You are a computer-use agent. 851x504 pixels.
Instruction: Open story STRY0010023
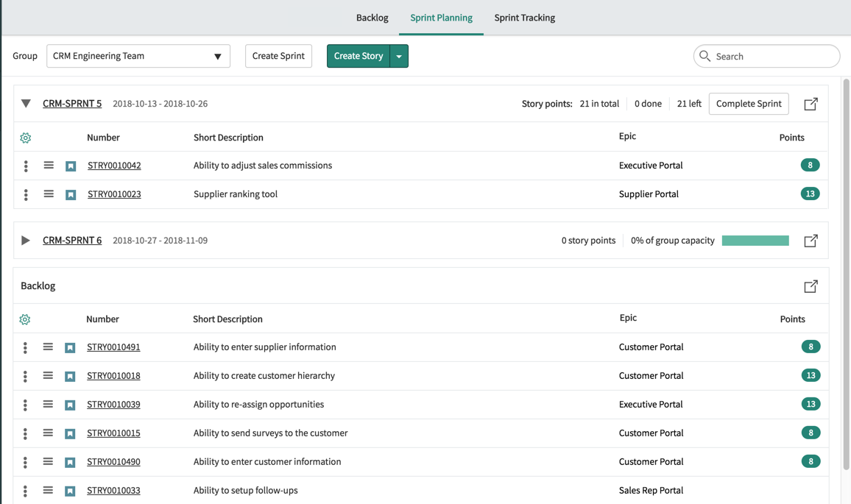coord(114,194)
